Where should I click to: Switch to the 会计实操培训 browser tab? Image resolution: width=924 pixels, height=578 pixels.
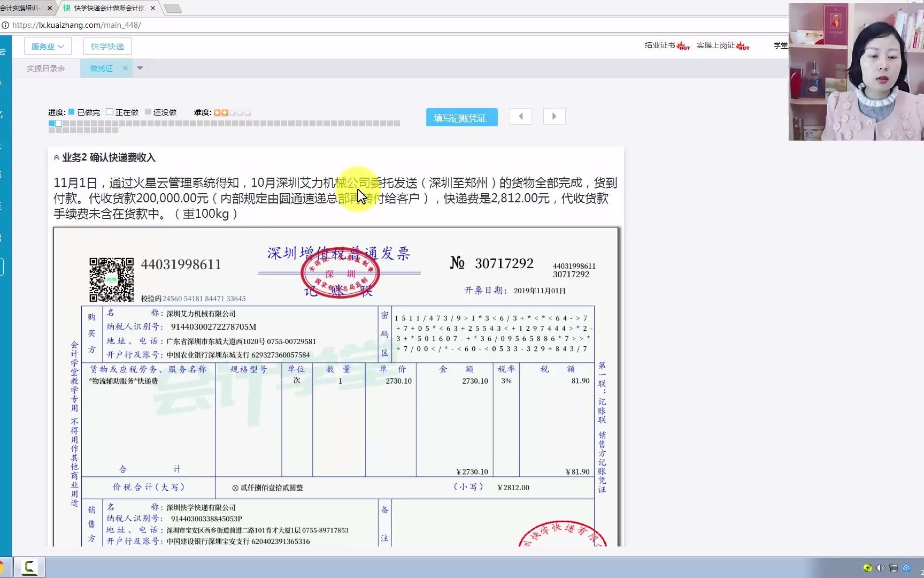point(21,8)
